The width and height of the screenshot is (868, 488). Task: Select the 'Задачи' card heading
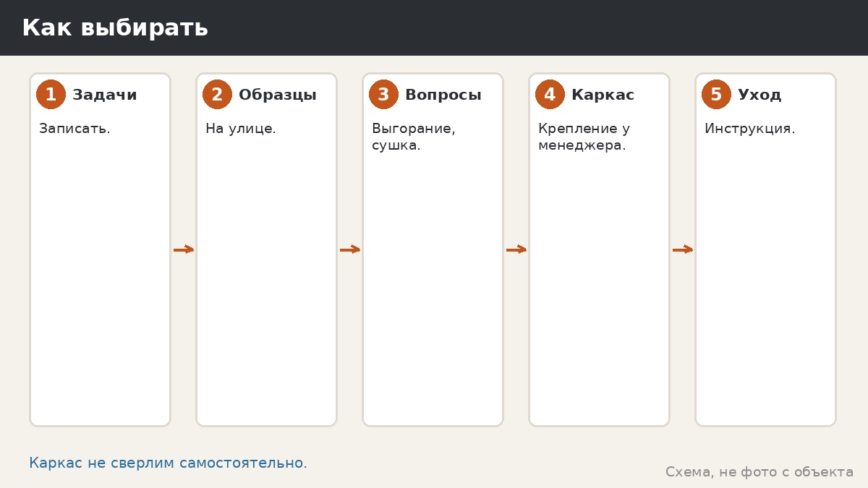105,95
